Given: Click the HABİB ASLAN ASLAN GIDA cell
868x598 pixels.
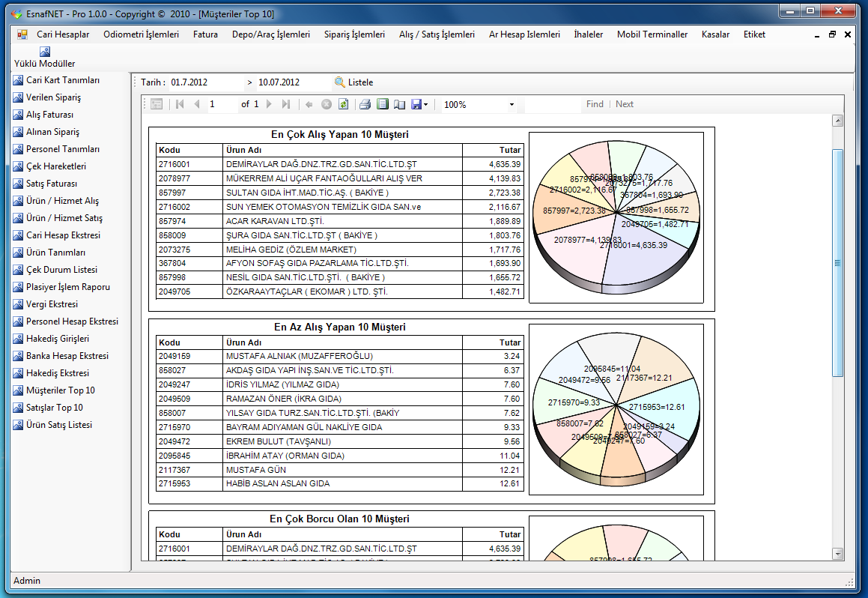Looking at the screenshot, I should 343,484.
